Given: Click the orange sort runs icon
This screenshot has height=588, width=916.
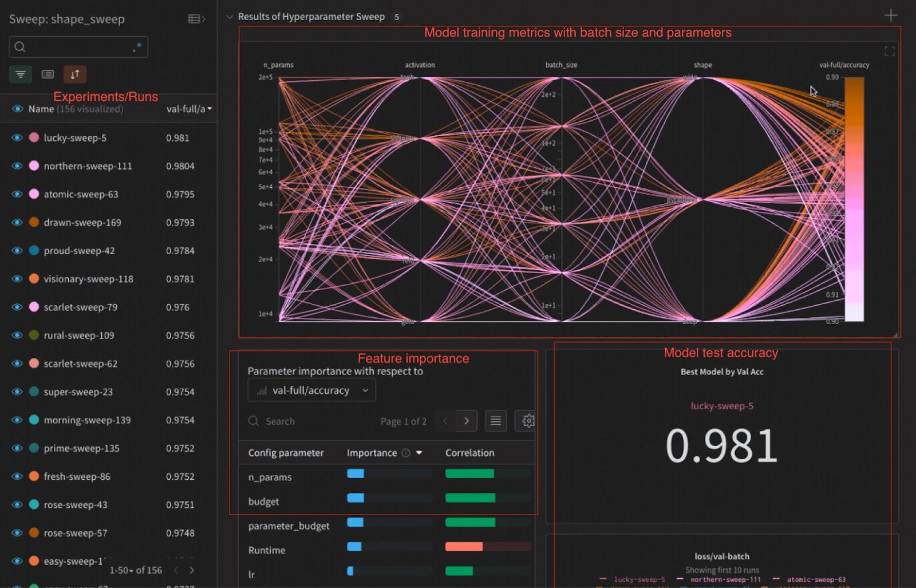Looking at the screenshot, I should tap(73, 74).
